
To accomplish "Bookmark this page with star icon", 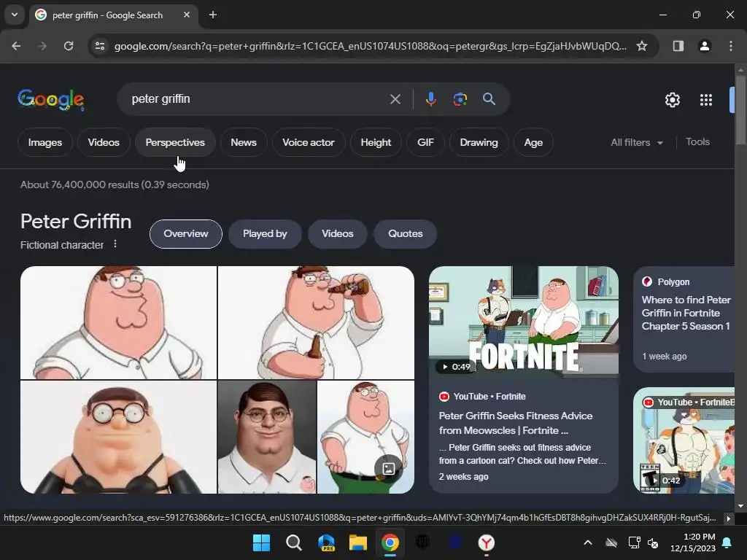I will tap(642, 46).
